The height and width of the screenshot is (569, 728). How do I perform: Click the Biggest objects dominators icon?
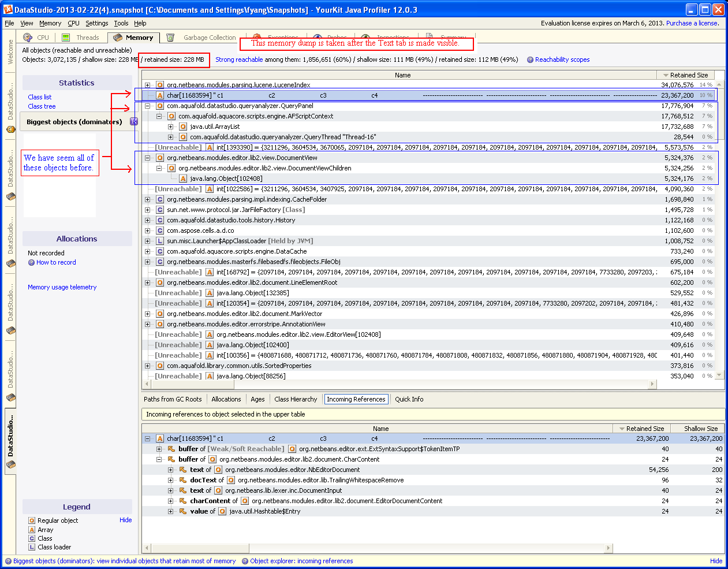pyautogui.click(x=134, y=121)
